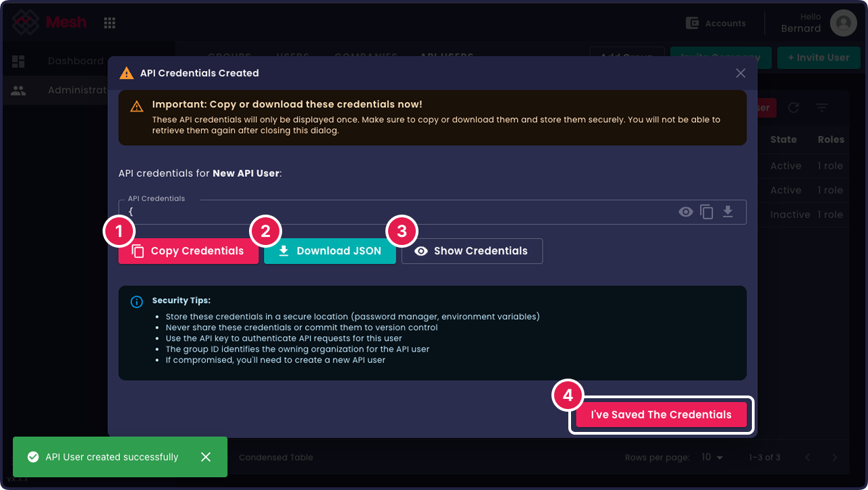The image size is (868, 490).
Task: Click the Copy Credentials button
Action: coord(188,250)
